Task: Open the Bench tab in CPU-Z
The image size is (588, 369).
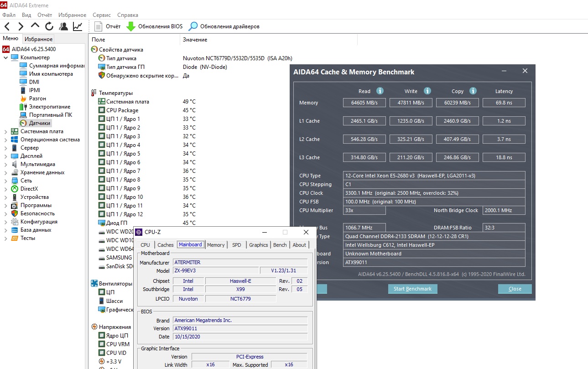Action: (x=280, y=245)
